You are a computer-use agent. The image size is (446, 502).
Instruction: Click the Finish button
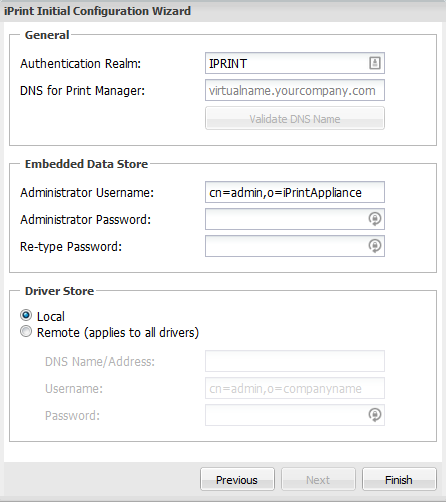(x=399, y=479)
